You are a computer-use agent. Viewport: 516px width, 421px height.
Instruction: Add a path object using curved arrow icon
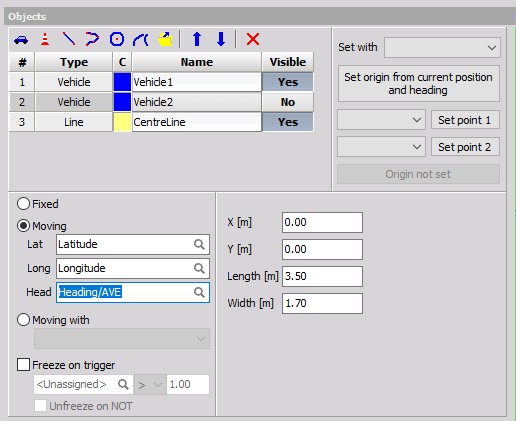point(92,39)
